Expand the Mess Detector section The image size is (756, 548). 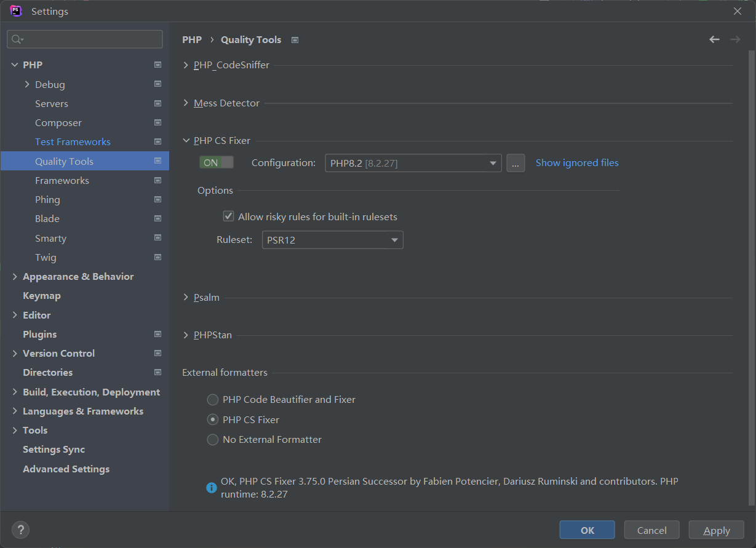click(x=186, y=103)
